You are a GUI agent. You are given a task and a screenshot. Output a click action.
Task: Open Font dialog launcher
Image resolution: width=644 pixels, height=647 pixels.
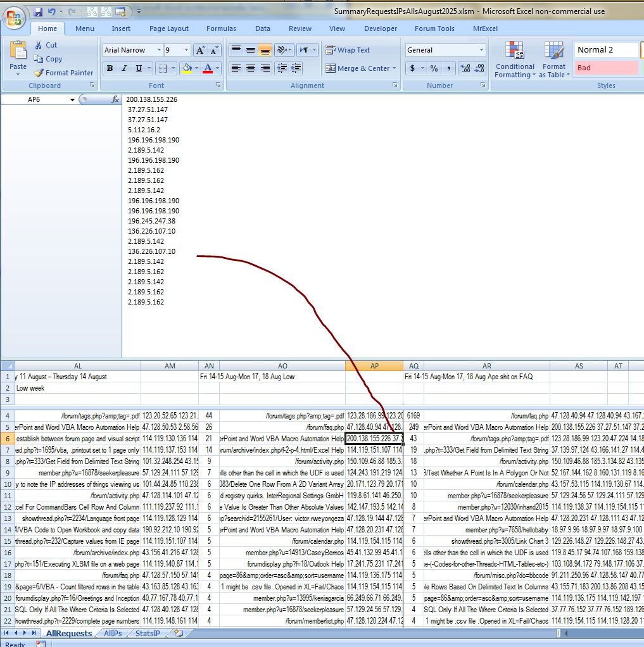[x=218, y=85]
